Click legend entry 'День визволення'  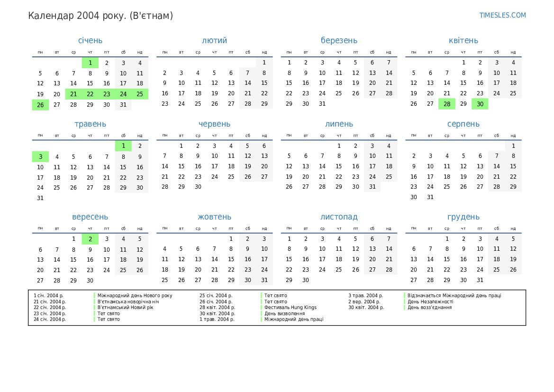tap(284, 313)
